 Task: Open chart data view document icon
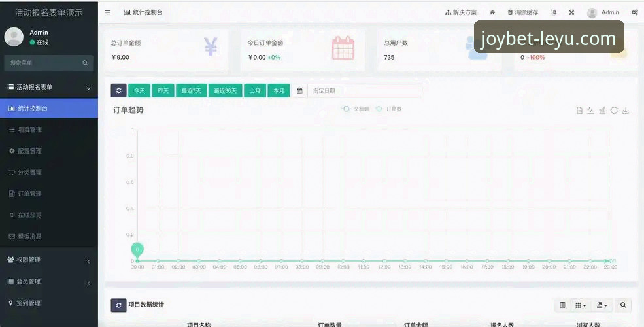pos(579,111)
